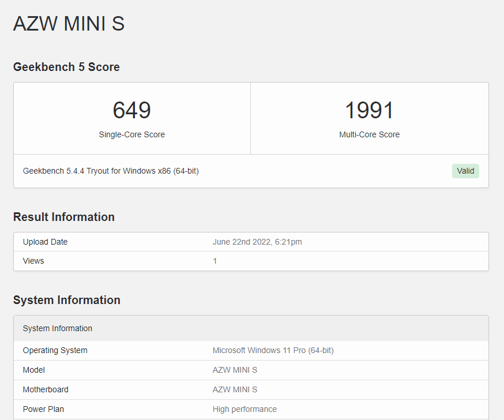Click the High performance power plan value
504x420 pixels.
245,409
